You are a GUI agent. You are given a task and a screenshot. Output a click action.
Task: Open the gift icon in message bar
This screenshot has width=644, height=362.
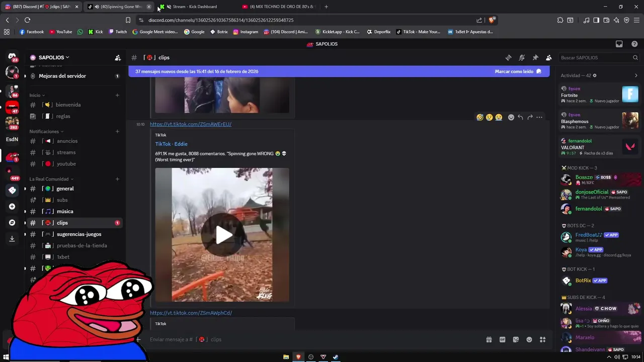[489, 339]
